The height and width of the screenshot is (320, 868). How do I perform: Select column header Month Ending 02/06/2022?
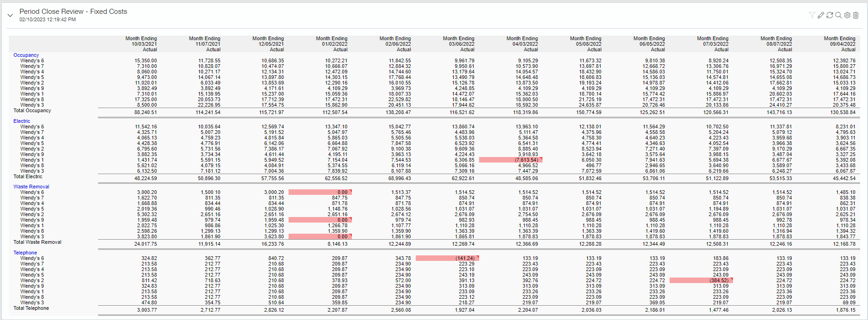(x=395, y=44)
